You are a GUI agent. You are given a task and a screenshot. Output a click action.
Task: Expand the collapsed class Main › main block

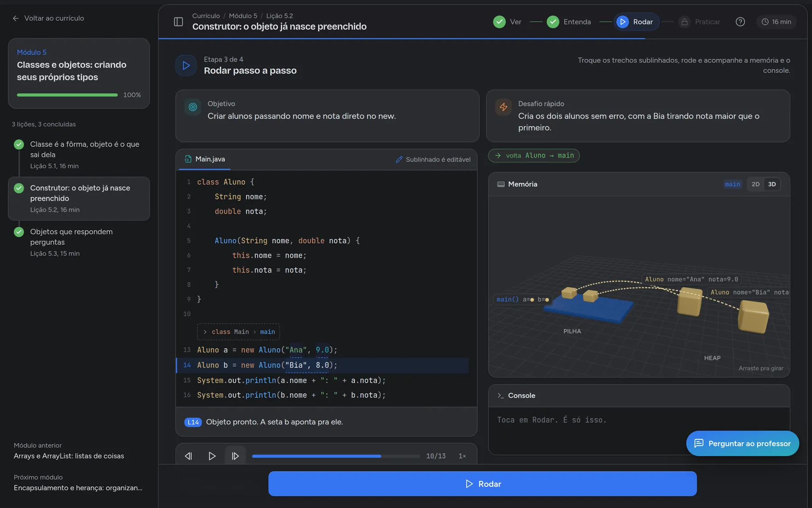239,332
